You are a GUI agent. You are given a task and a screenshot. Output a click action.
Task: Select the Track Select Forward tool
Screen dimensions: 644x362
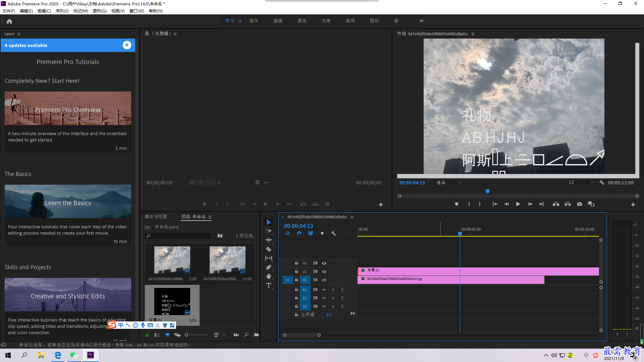click(269, 231)
